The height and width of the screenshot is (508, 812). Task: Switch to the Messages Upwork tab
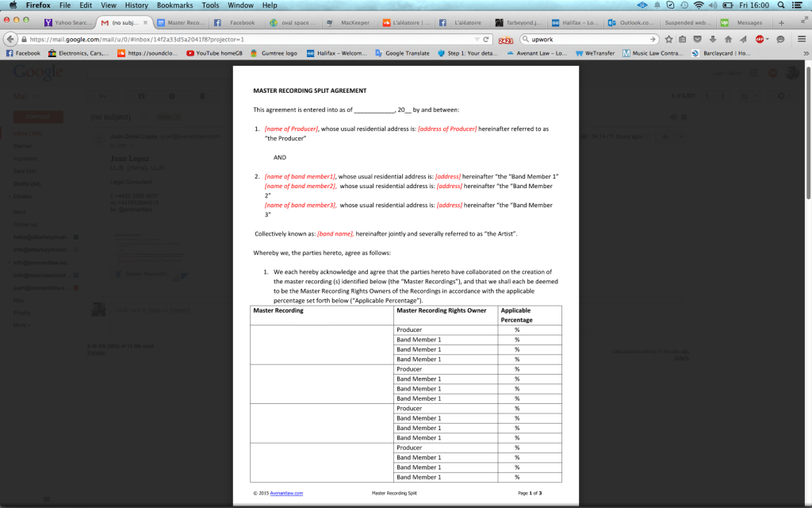click(x=743, y=23)
